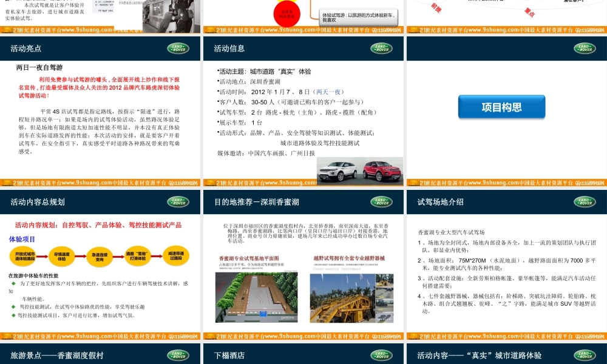607x364 pixels.
Task: Select the 急速连续变向 yellow oval
Action: pos(100,257)
